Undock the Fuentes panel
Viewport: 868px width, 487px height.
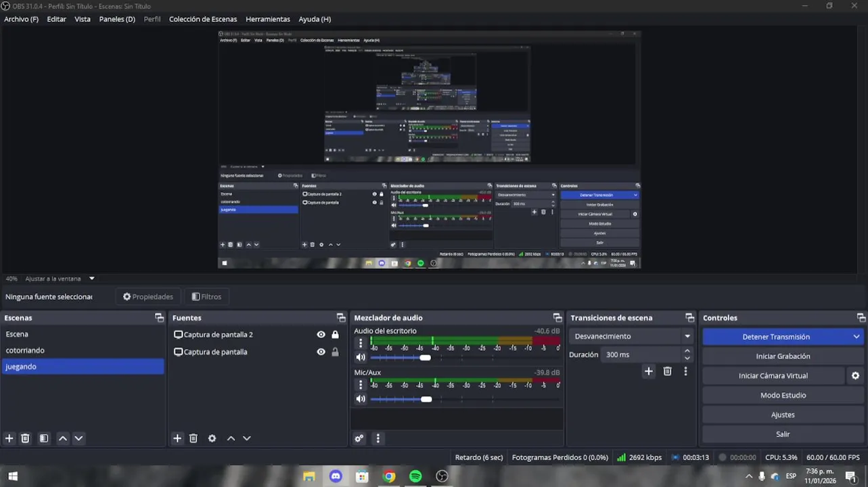click(341, 317)
